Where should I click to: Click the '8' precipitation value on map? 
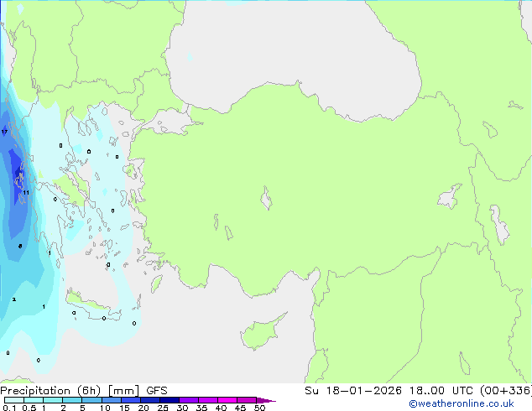coord(20,247)
